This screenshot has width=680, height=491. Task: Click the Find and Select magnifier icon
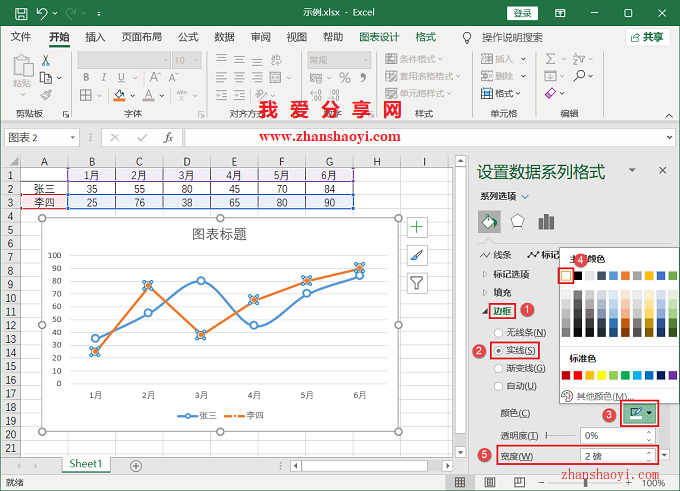point(579,76)
